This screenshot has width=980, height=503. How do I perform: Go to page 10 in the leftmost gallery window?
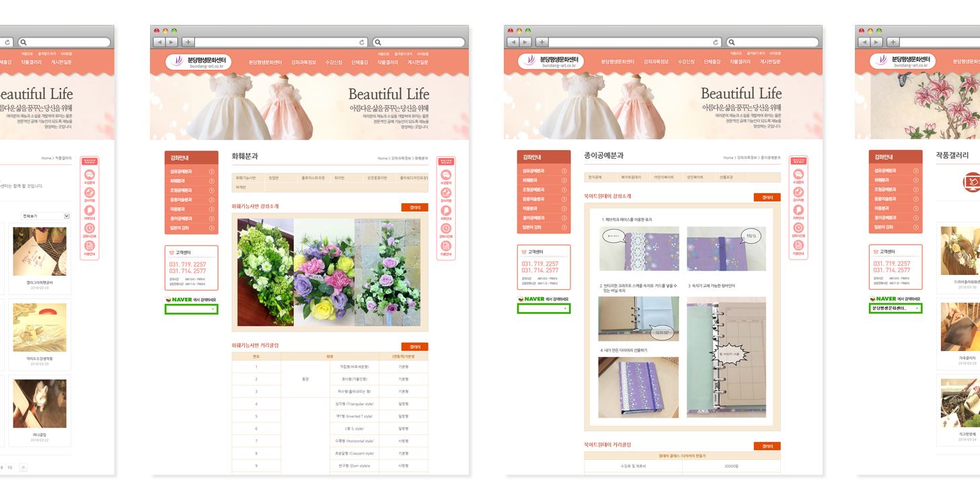coord(9,467)
